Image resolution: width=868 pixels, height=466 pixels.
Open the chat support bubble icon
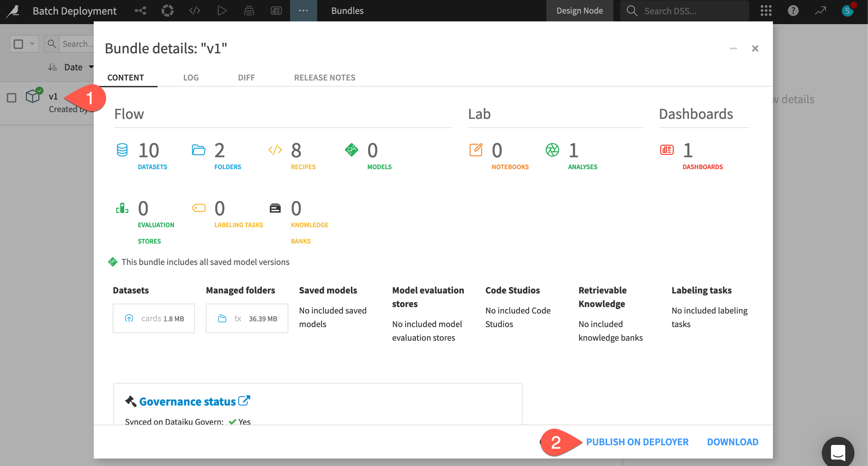838,452
